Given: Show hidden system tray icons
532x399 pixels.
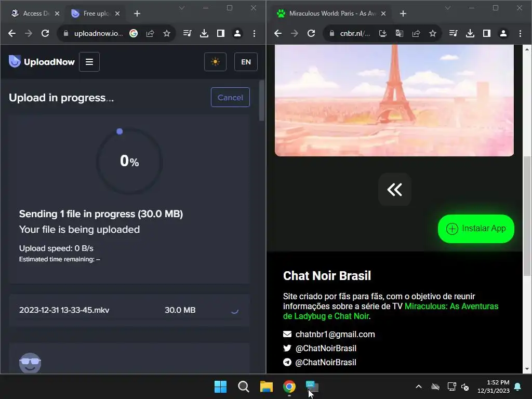Looking at the screenshot, I should [419, 387].
